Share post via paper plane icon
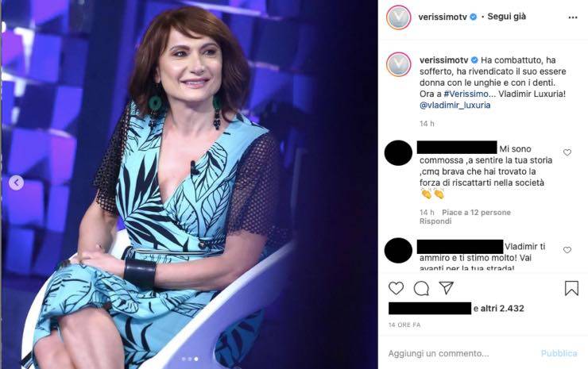 point(447,288)
